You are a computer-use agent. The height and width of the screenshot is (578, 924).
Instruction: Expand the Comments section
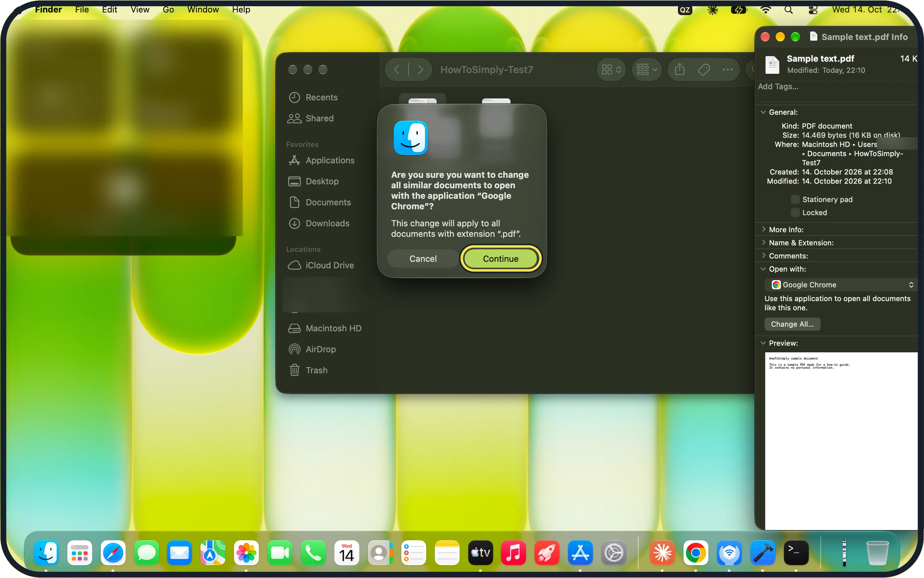pos(764,256)
